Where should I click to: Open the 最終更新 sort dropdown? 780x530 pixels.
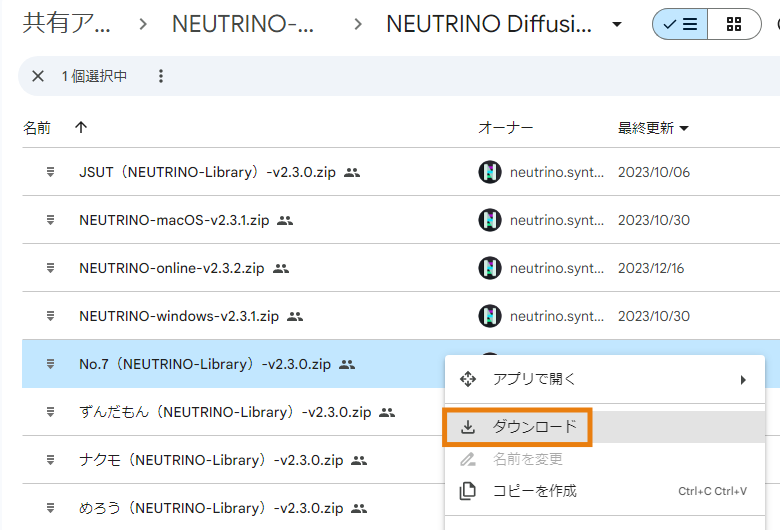point(653,128)
